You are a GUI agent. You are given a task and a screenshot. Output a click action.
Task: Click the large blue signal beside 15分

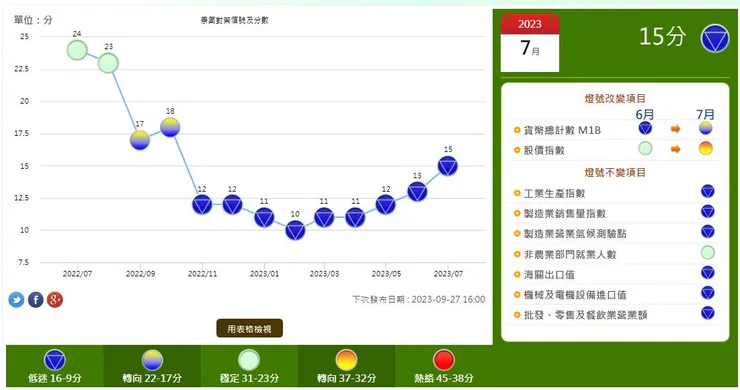pyautogui.click(x=715, y=38)
